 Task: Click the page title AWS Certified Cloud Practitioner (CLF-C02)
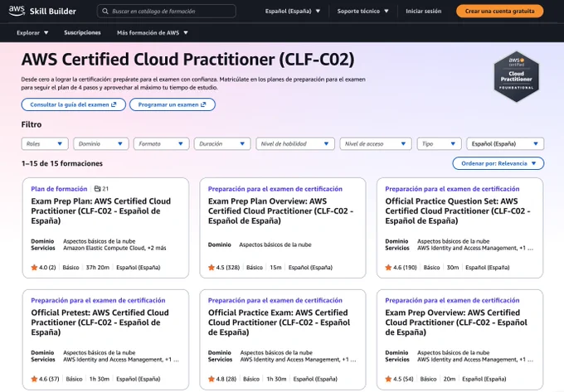[187, 60]
